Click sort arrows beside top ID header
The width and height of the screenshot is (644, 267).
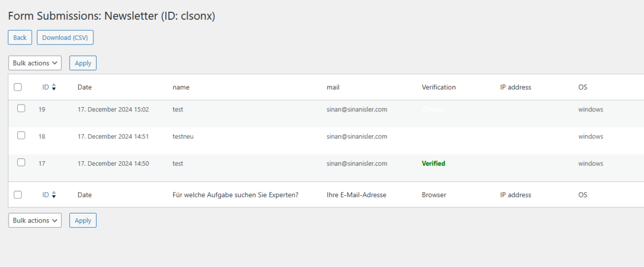(x=54, y=87)
